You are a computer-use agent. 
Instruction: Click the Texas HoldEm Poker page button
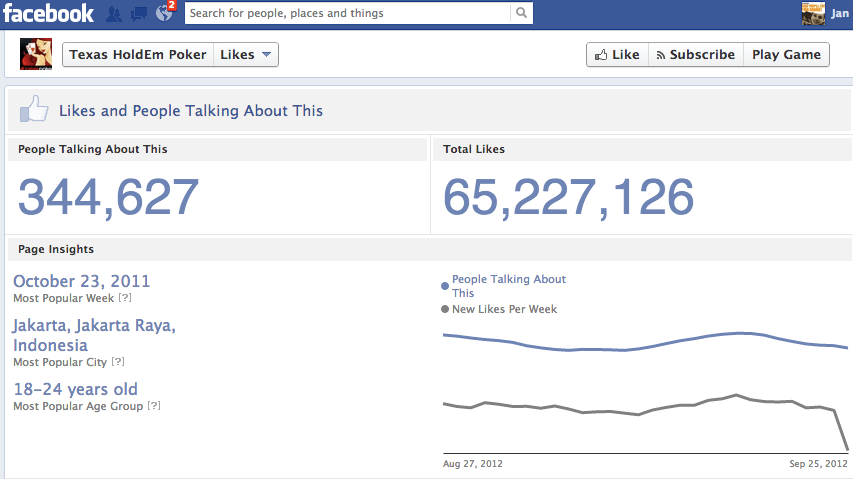click(x=138, y=54)
